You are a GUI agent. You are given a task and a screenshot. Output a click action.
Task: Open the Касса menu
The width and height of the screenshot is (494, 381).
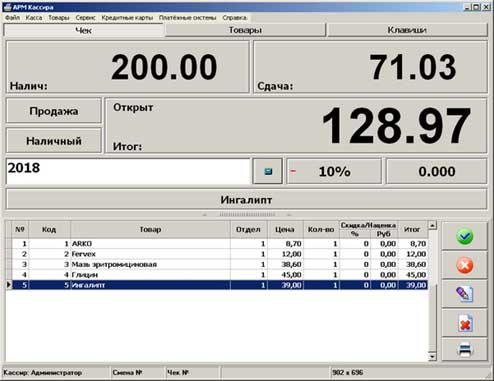(34, 18)
